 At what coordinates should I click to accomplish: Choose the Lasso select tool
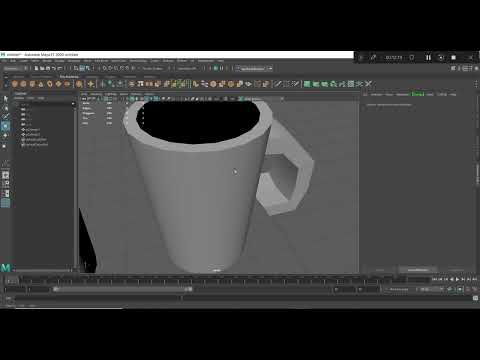pyautogui.click(x=5, y=108)
